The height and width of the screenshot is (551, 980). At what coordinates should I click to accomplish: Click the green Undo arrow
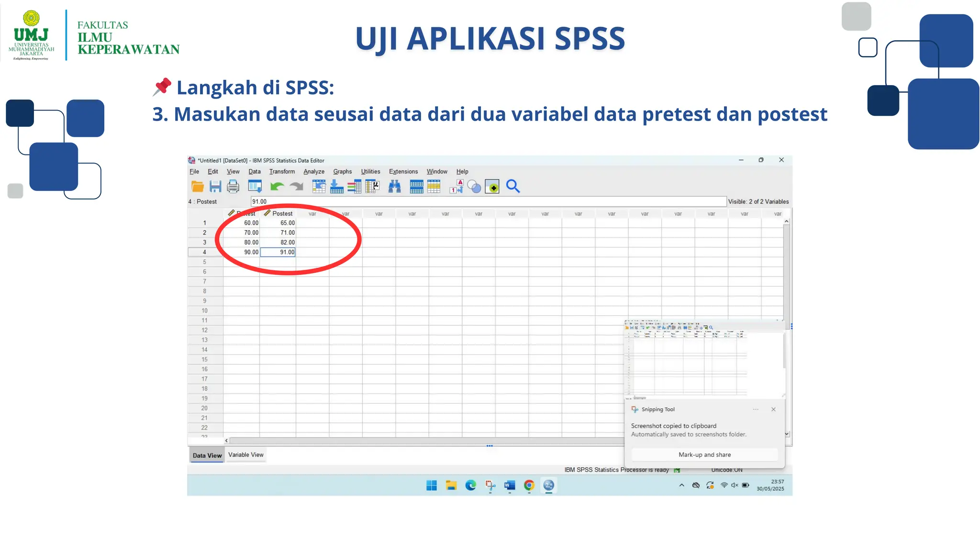pyautogui.click(x=277, y=187)
